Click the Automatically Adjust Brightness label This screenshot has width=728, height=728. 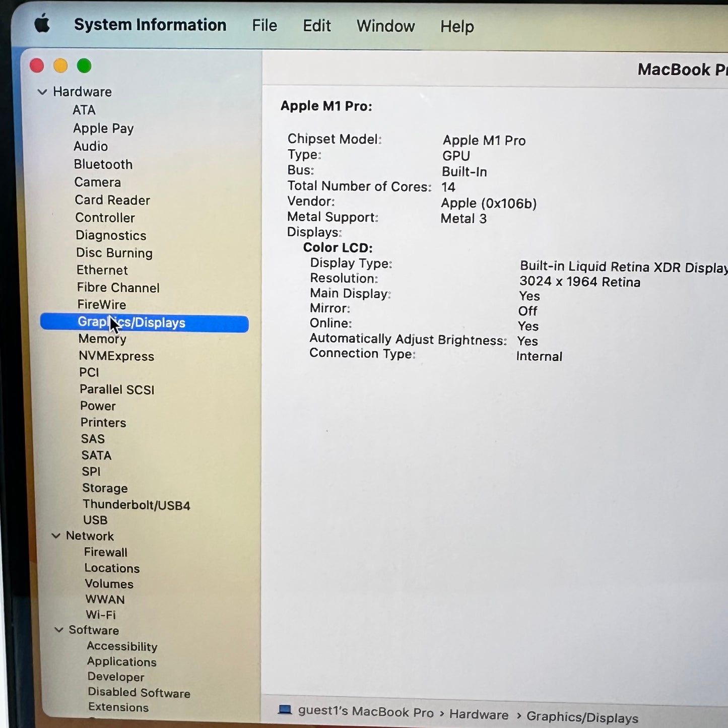pos(408,340)
